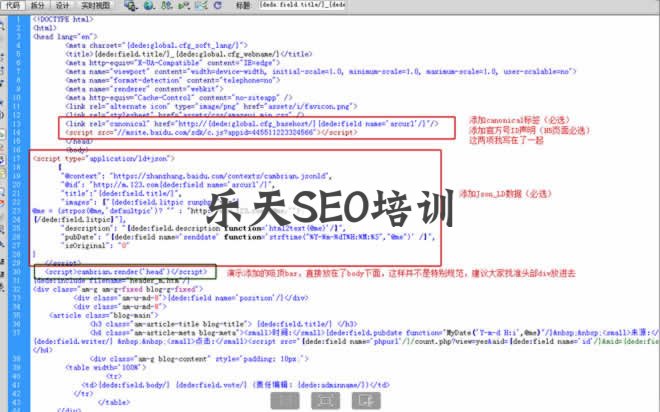The image size is (660, 412).
Task: Click the "description" JSON line
Action: [x=204, y=229]
